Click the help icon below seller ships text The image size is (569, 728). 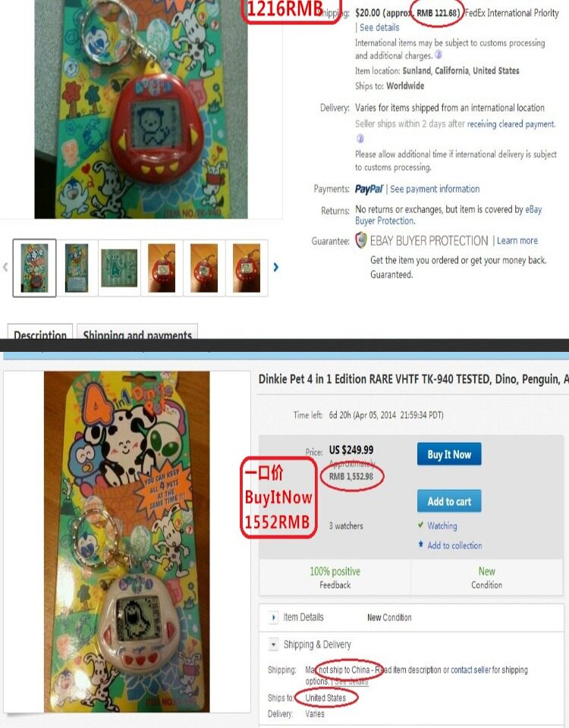(x=360, y=138)
